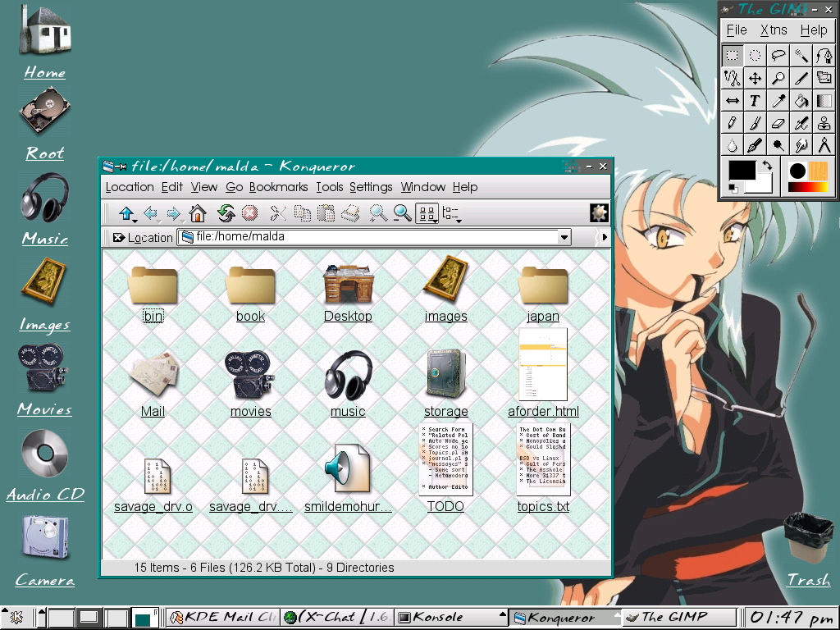840x630 pixels.
Task: Open the Bookmarks menu in Konqueror
Action: click(x=279, y=187)
